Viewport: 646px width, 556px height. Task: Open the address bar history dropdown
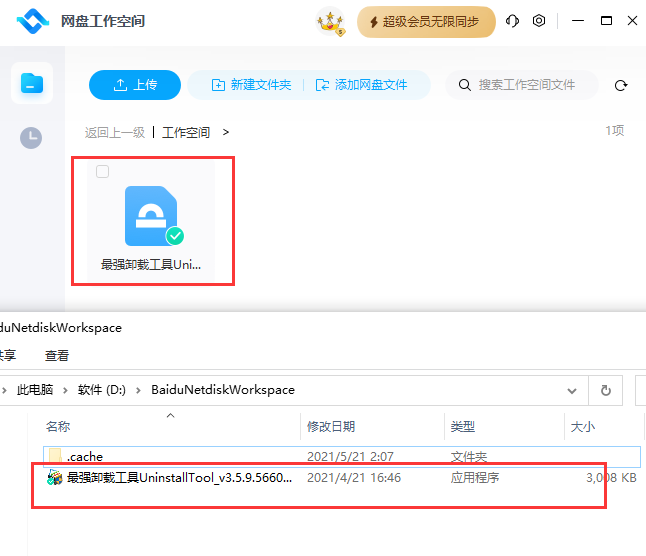[572, 390]
